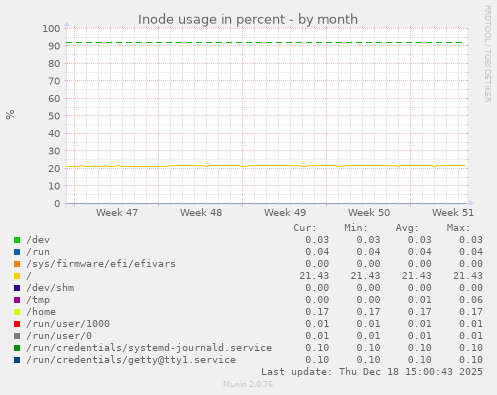Screen dimensions: 497x395
Task: Click the '20' y-axis tick label
Action: 54,168
